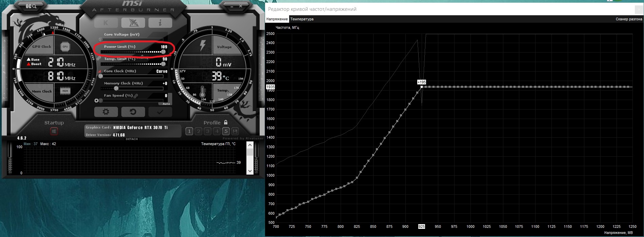Toggle link between Power and Temp limit
This screenshot has height=237, width=644.
[x=99, y=58]
